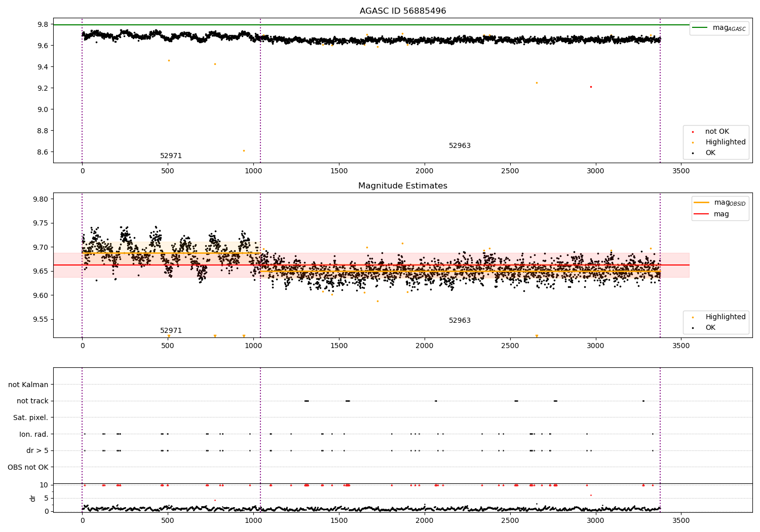Click the "9.65" y-tick in middle plot
Screen dimensions: 760x532
coord(41,271)
